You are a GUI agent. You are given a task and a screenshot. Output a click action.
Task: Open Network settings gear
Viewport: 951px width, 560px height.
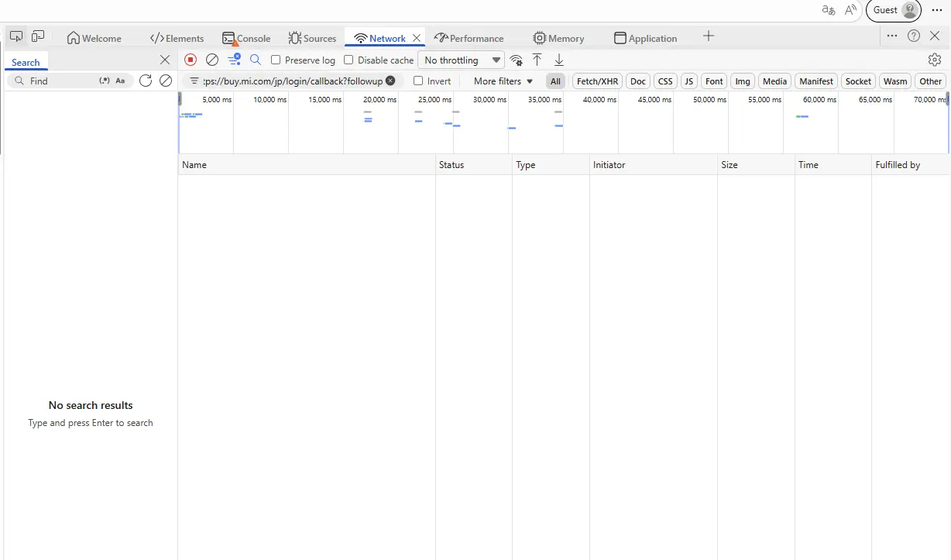[x=935, y=60]
